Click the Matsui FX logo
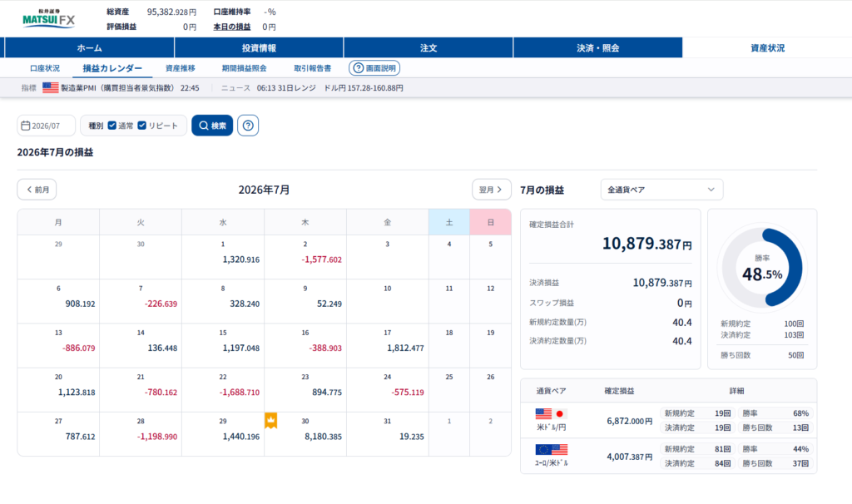Image resolution: width=852 pixels, height=504 pixels. [x=48, y=18]
